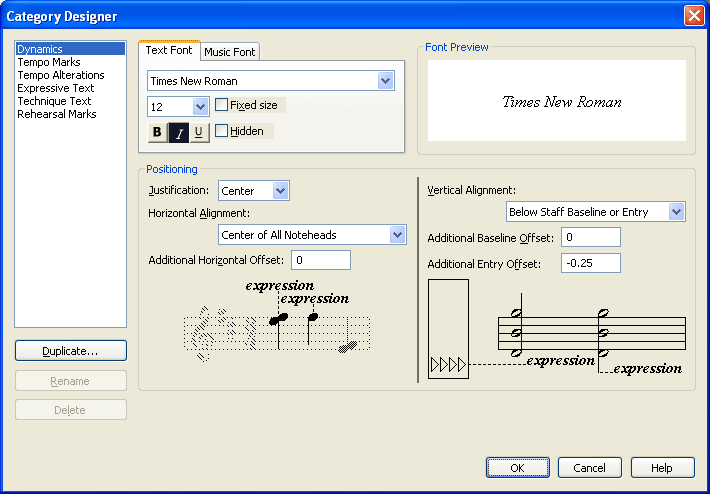Close the Category Designer dialog
710x494 pixels.
[x=694, y=16]
